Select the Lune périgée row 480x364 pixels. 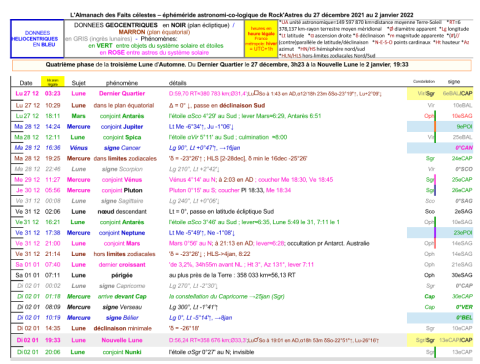pyautogui.click(x=243, y=275)
